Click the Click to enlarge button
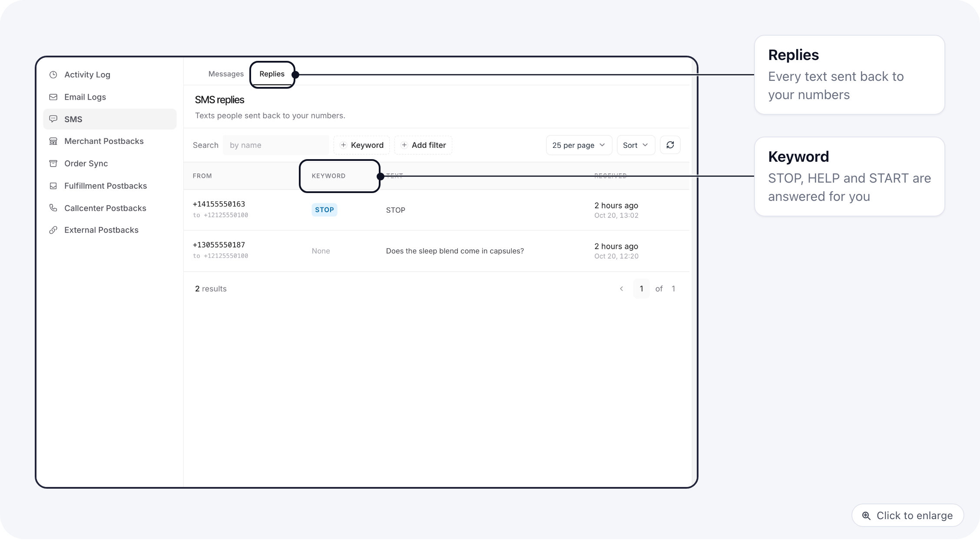Viewport: 980px width, 540px height. click(x=907, y=516)
